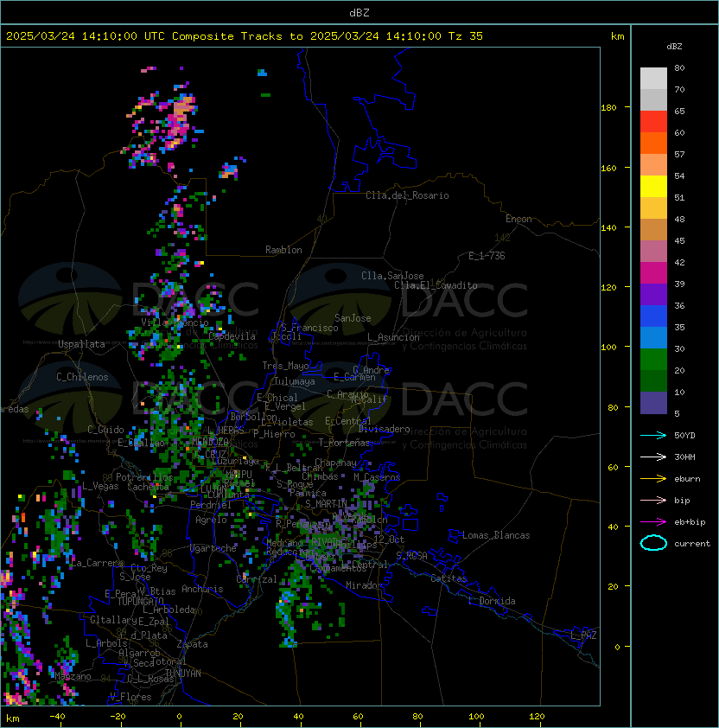This screenshot has height=728, width=719.
Task: Click the Capdevila map label
Action: click(232, 336)
